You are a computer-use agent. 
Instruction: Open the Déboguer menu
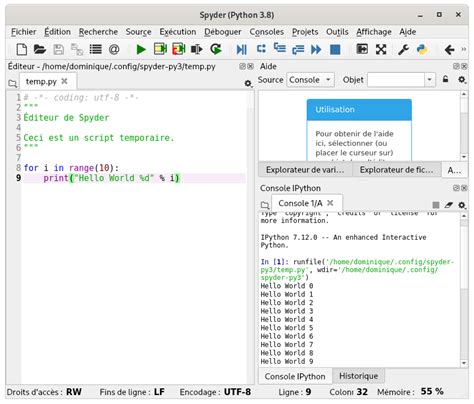click(x=222, y=32)
